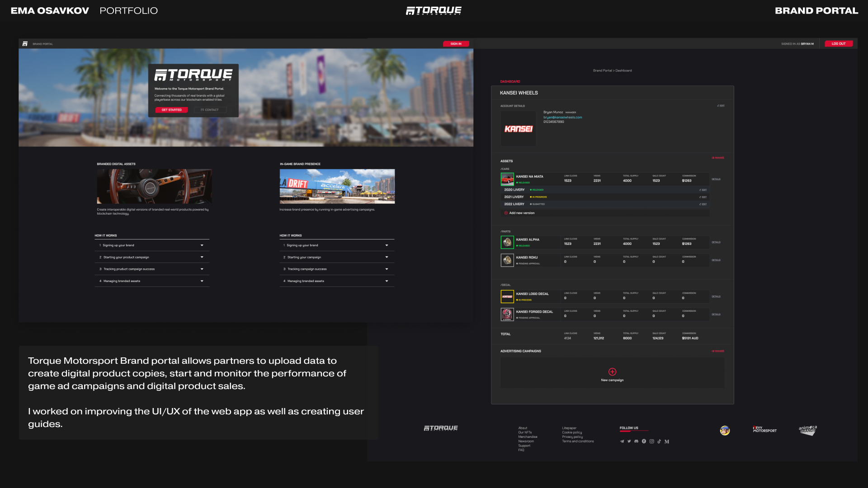Screen dimensions: 868x488
Task: Open Details for Kansei NA Miata
Action: click(x=716, y=179)
